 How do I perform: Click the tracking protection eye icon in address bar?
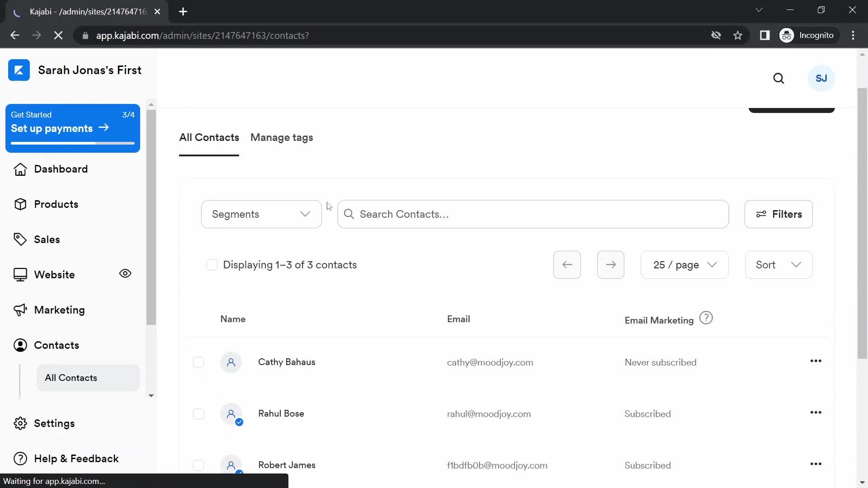tap(716, 35)
